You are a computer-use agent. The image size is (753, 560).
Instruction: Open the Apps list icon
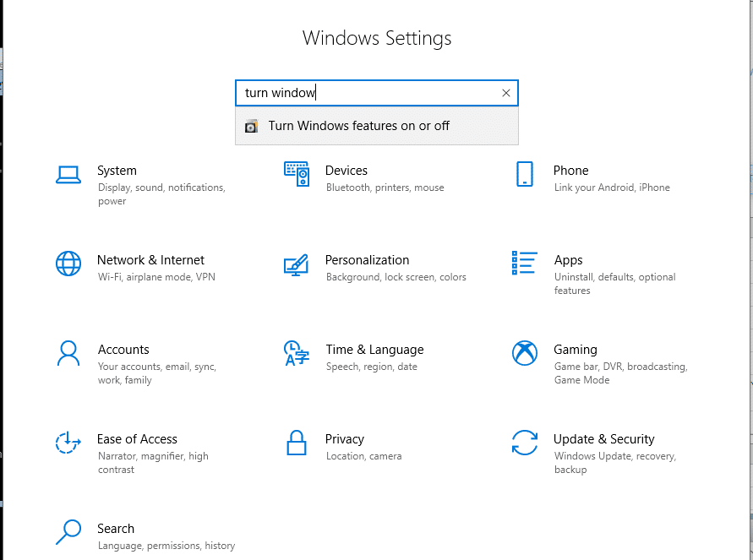pos(525,263)
